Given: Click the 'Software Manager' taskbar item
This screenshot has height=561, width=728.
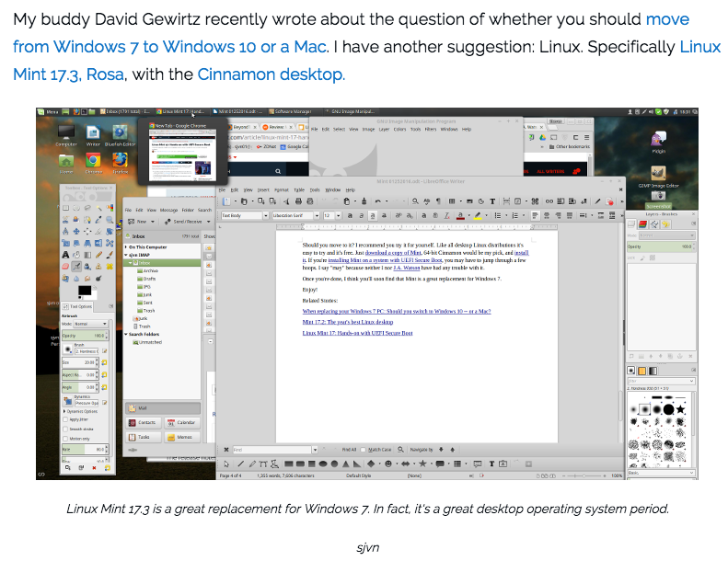Looking at the screenshot, I should (290, 112).
